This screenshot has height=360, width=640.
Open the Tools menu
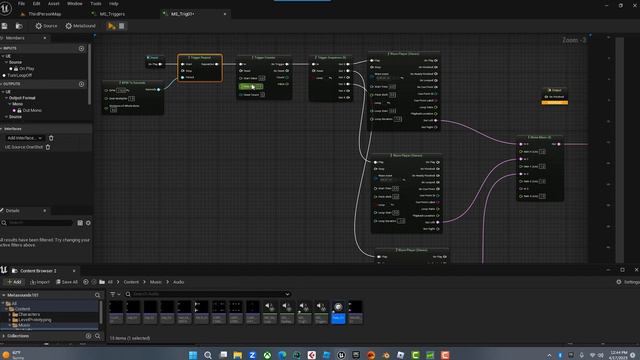tap(96, 4)
